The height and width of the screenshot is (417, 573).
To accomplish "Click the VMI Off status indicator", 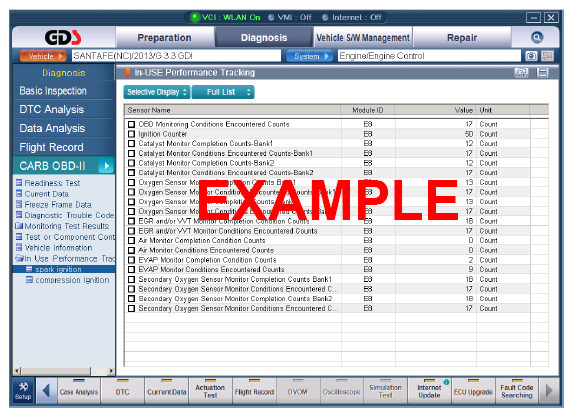I will pos(289,17).
